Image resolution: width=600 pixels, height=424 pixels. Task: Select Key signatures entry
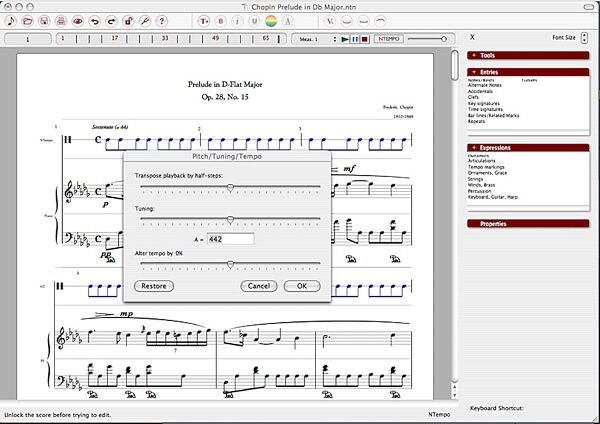pos(484,103)
